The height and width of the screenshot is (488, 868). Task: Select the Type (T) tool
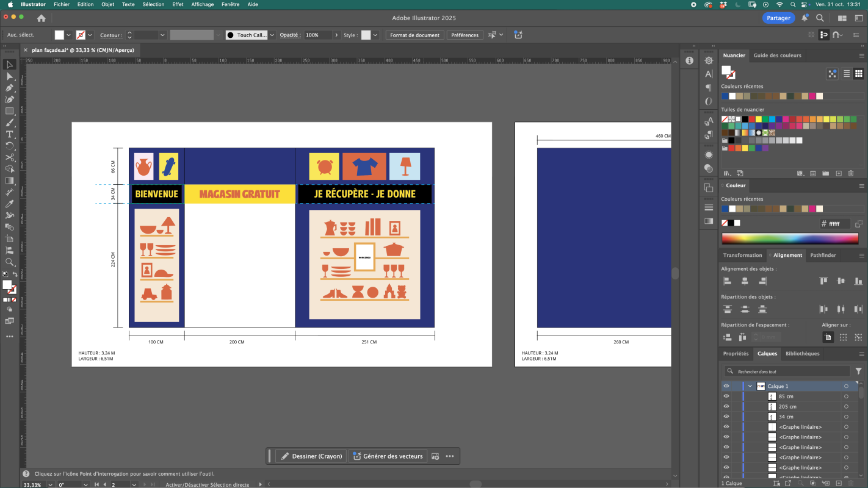click(x=9, y=134)
